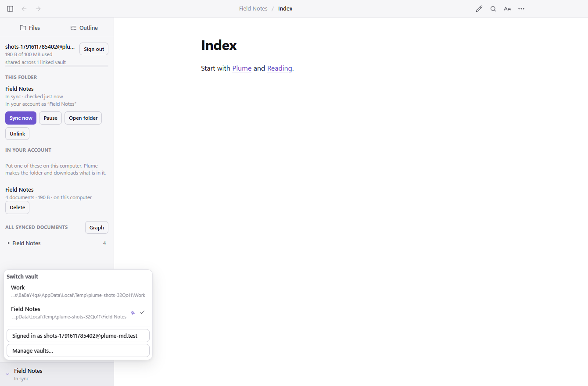Click the Signed in as account entry
The image size is (588, 386).
(78, 336)
